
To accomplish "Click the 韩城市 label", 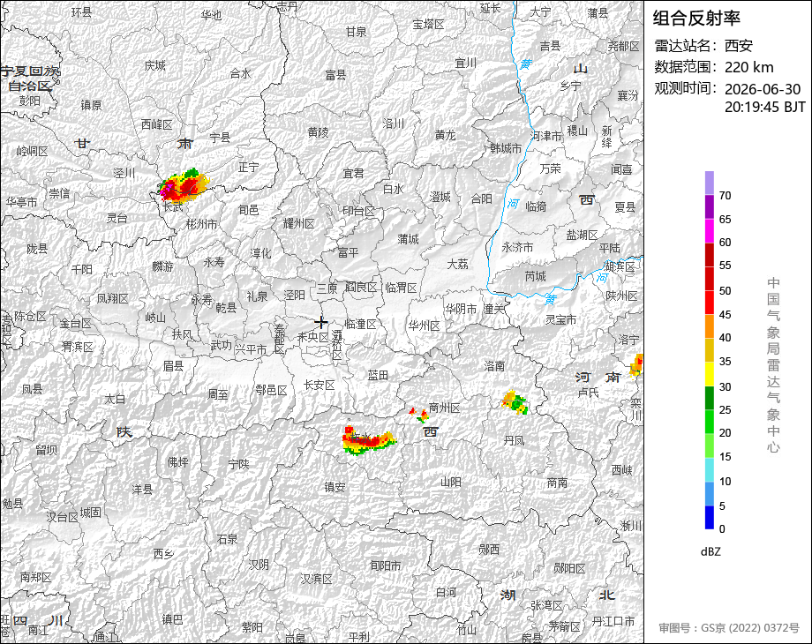I will point(506,148).
